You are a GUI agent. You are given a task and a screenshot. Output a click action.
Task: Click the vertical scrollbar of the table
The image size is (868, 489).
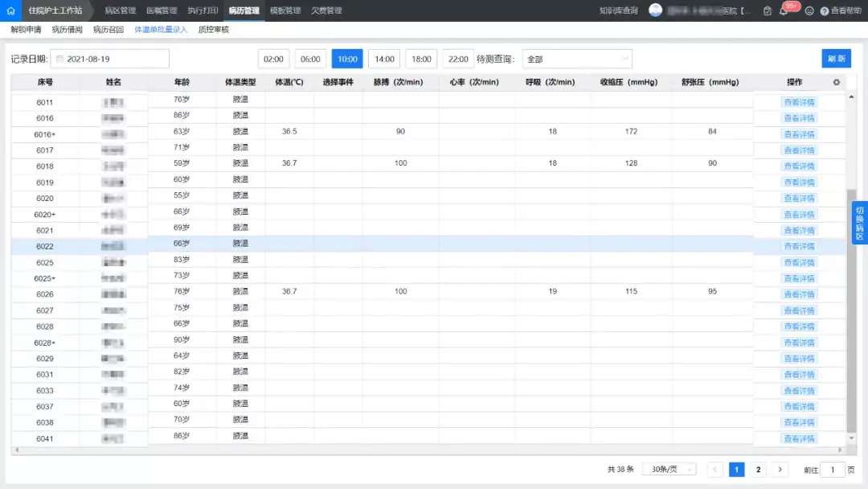(x=851, y=306)
